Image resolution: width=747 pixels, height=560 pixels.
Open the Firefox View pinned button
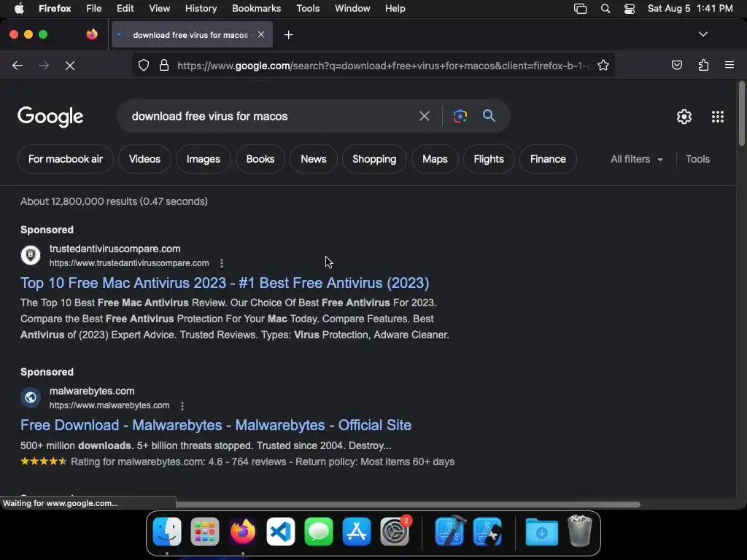tap(92, 34)
